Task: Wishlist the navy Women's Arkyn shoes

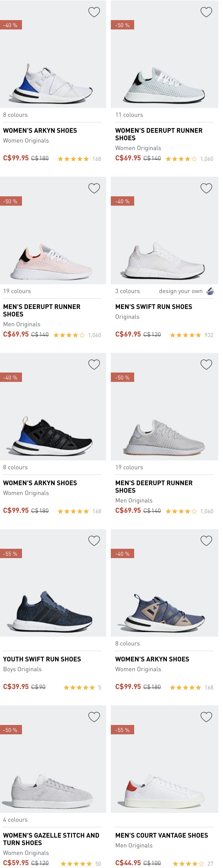Action: 206,541
